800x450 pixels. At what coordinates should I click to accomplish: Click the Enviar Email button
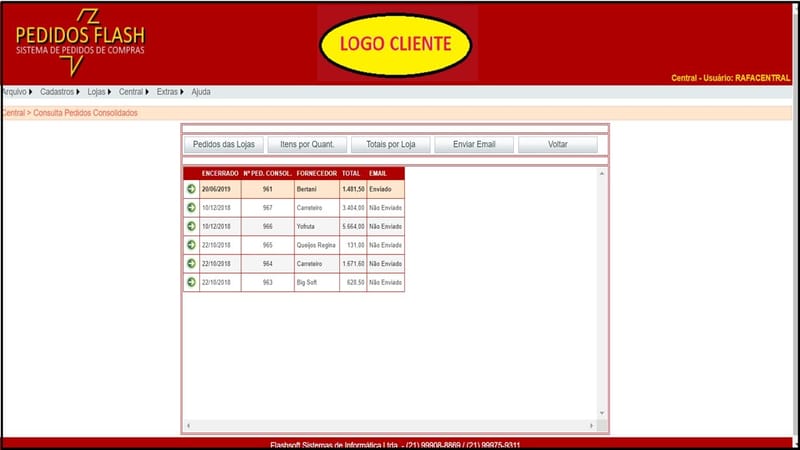coord(474,145)
